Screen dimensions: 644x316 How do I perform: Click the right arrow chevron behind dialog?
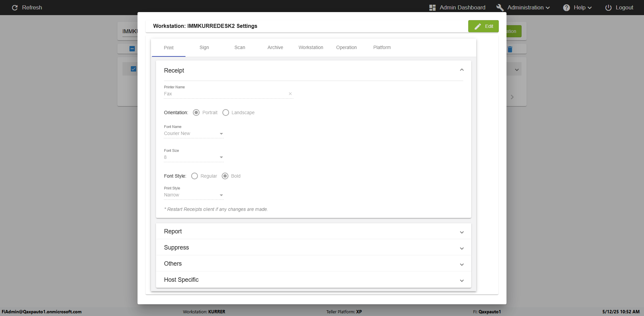[x=512, y=97]
